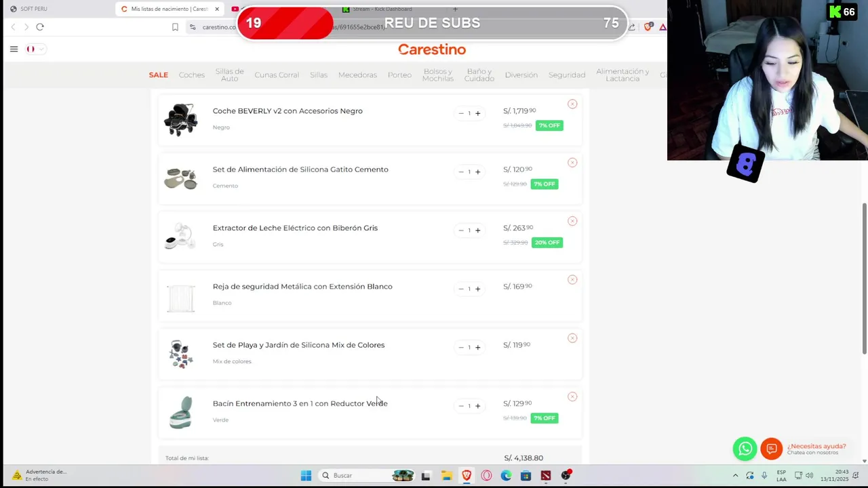Viewport: 868px width, 488px height.
Task: Open Microsoft Edge from the taskbar
Action: (506, 476)
